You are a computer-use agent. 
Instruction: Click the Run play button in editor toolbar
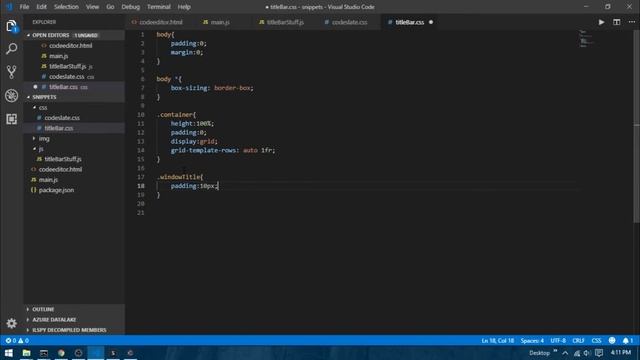(601, 22)
